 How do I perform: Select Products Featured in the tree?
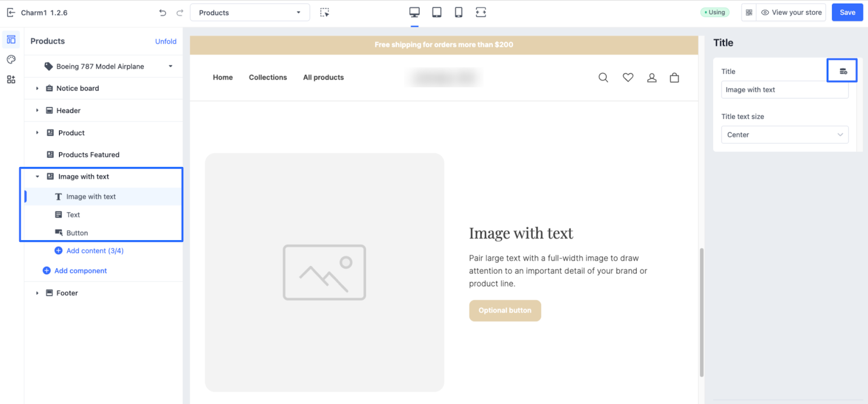pos(88,155)
